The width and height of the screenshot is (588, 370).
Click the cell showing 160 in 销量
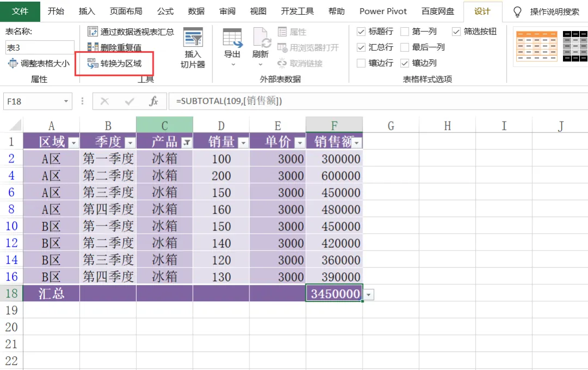pos(221,209)
